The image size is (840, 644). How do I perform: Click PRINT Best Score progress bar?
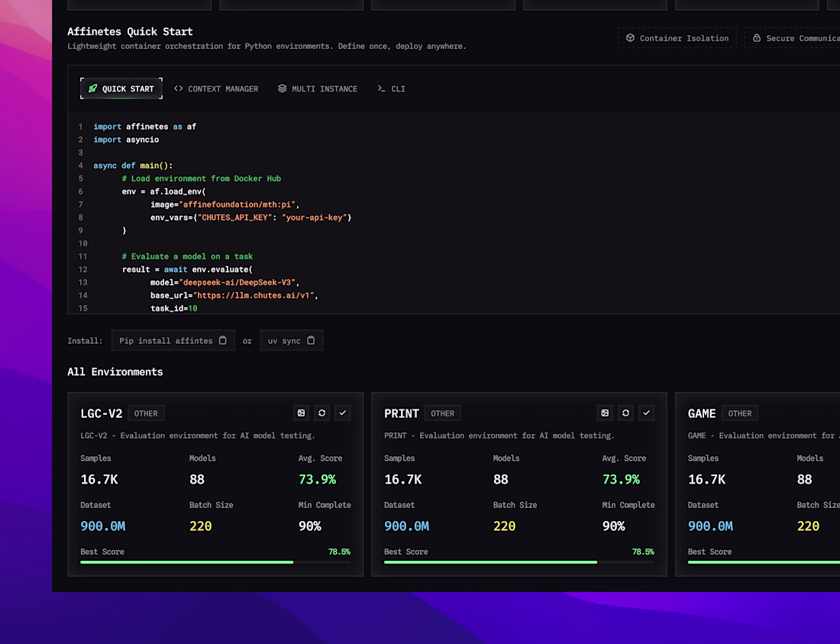519,562
